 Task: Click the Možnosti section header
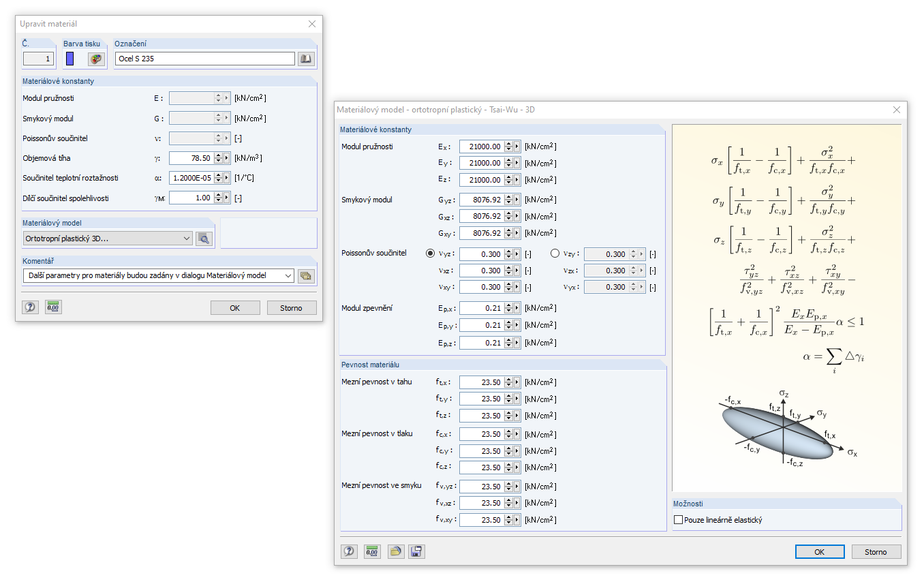pos(787,504)
